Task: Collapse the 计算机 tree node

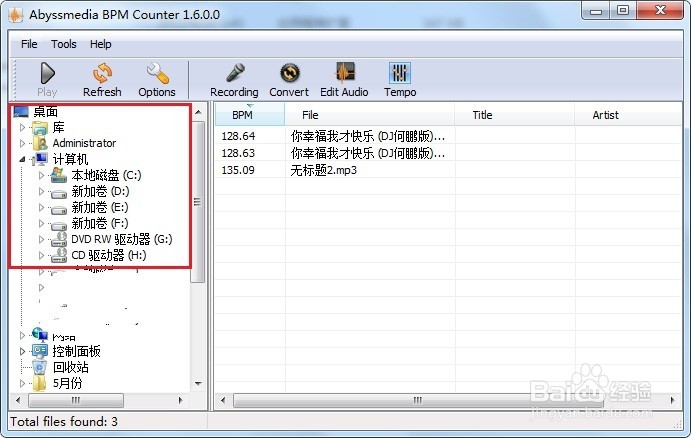Action: tap(22, 160)
